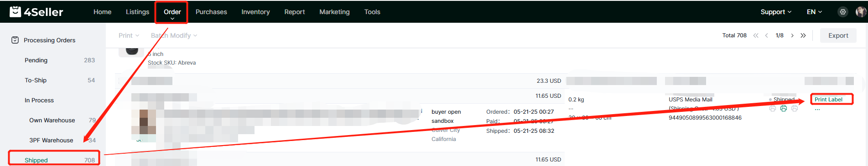Viewport: 868px width, 166px height.
Task: Click the 23.3 USD amount
Action: 549,81
